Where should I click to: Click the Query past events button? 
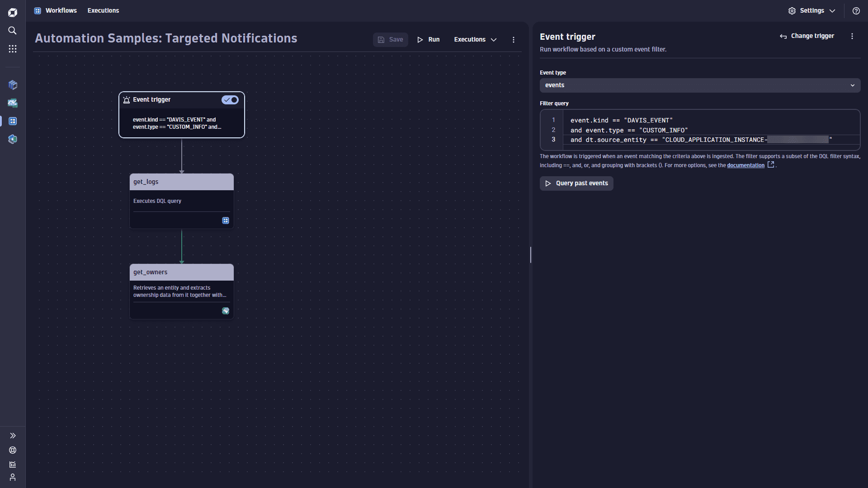576,183
